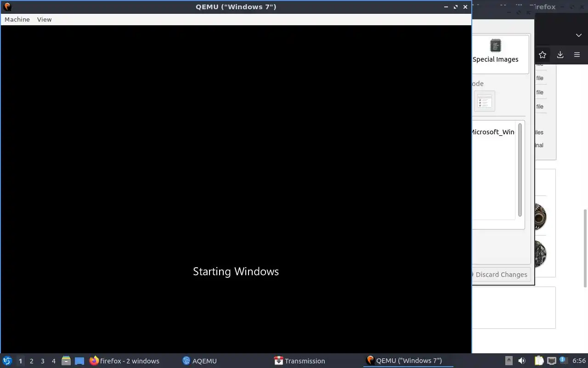Screen dimensions: 588x368
Task: Open Firefox downloads panel icon
Action: coord(560,55)
